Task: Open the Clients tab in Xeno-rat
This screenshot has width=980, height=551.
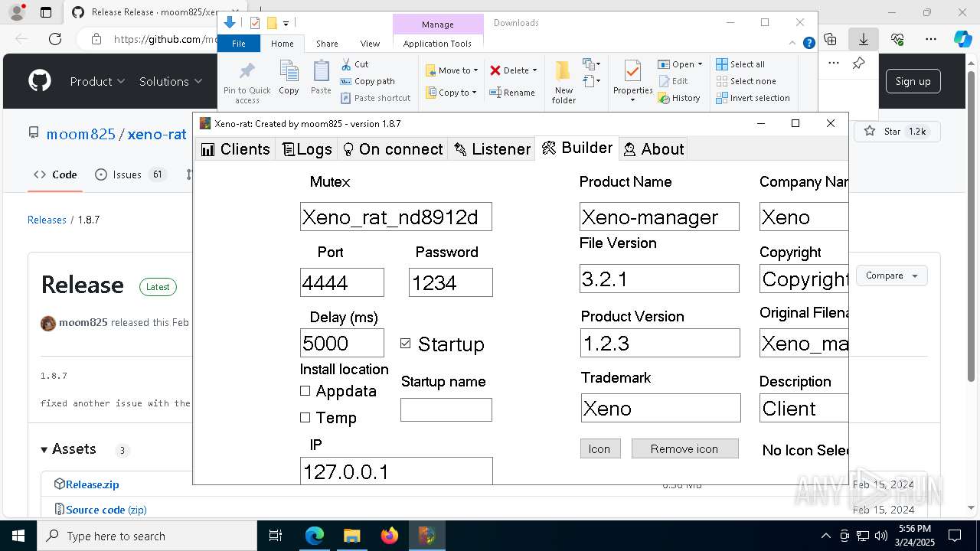Action: tap(236, 149)
